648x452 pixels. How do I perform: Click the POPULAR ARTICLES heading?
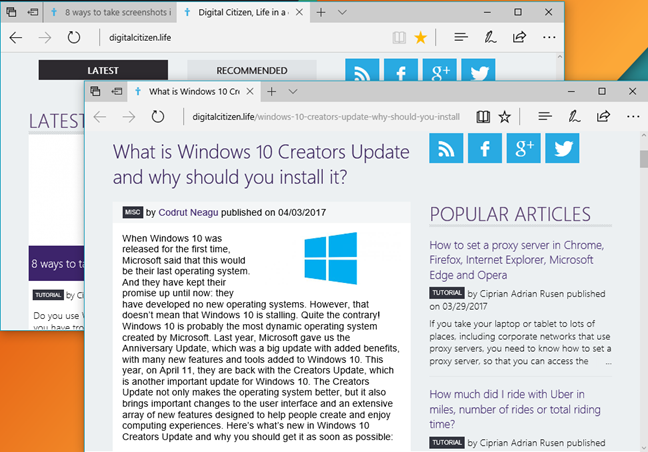click(x=510, y=214)
